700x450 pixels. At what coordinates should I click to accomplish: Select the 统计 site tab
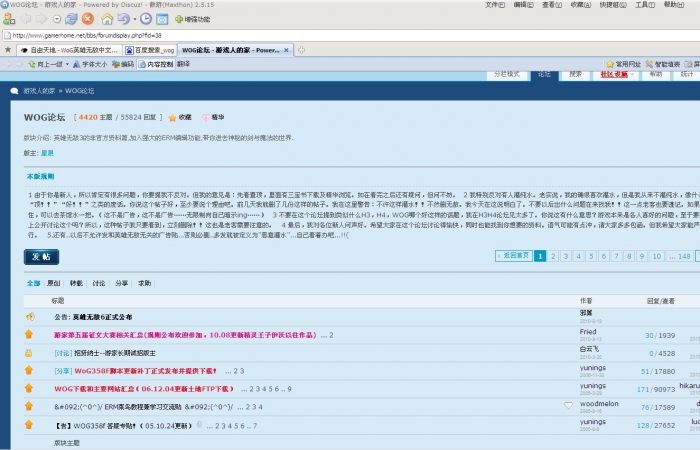click(687, 75)
